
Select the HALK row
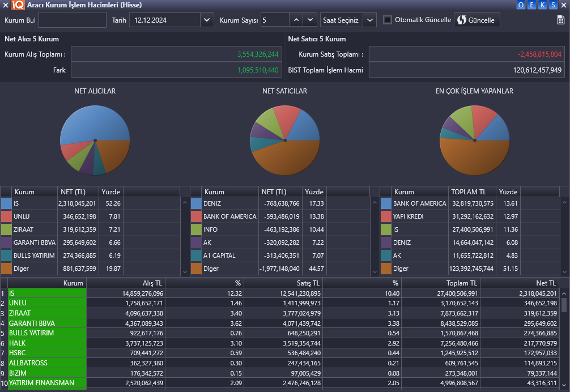click(x=279, y=343)
